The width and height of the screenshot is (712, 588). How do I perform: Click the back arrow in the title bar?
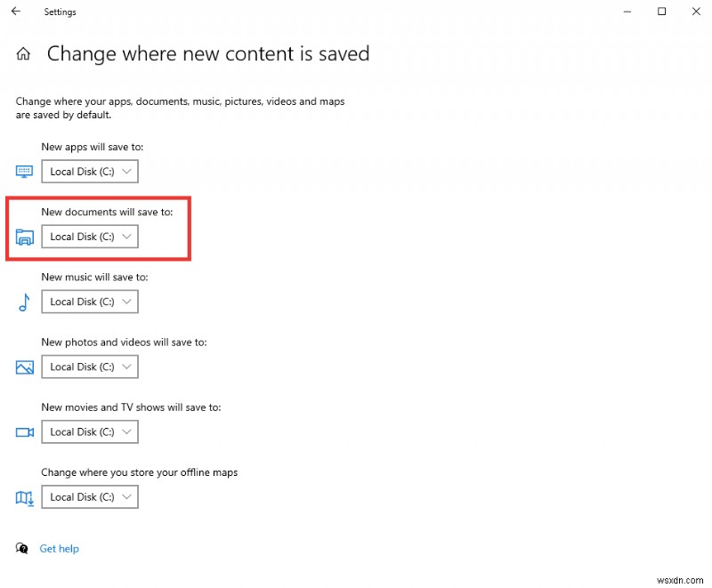tap(18, 12)
